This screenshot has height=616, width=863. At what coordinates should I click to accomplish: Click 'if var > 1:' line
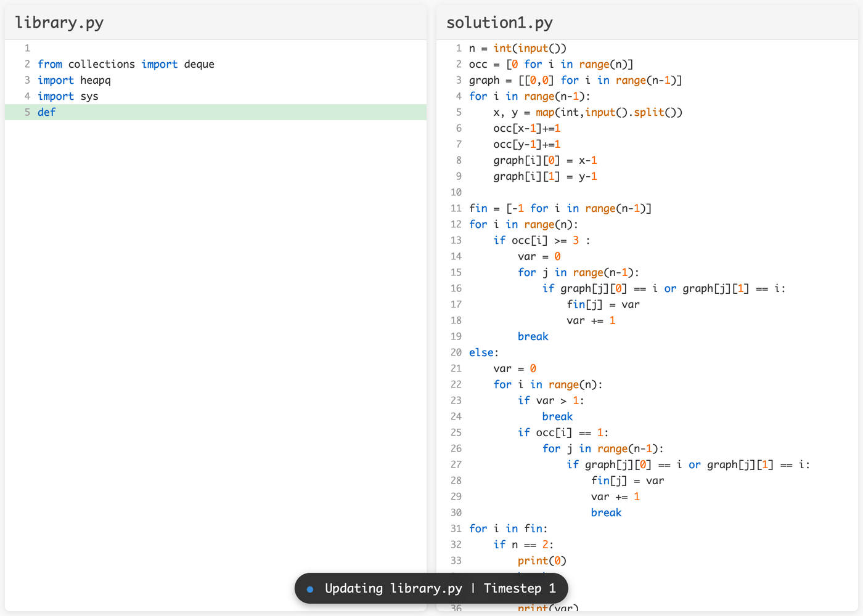pyautogui.click(x=551, y=400)
